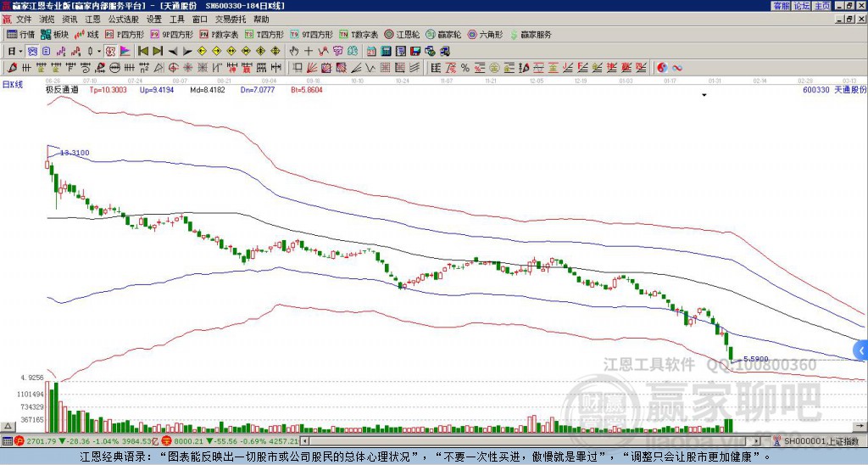This screenshot has height=465, width=868.
Task: Select the angle line tool icon
Action: pos(355,68)
